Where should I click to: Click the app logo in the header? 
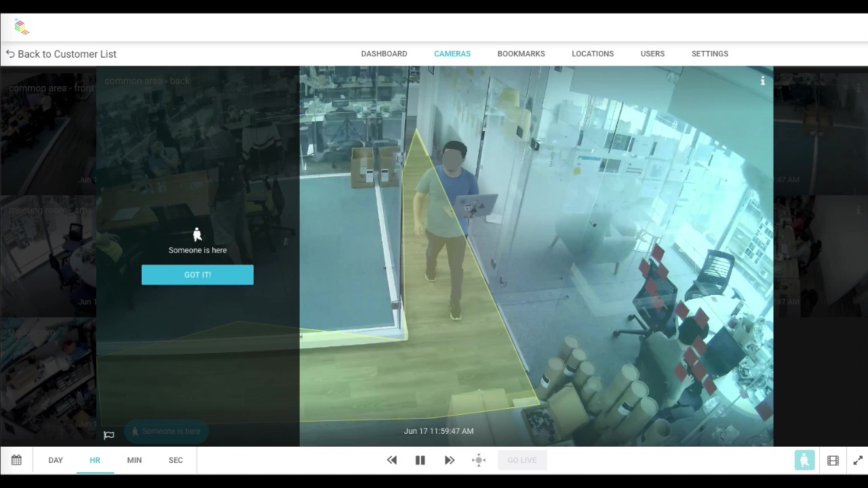(x=22, y=27)
